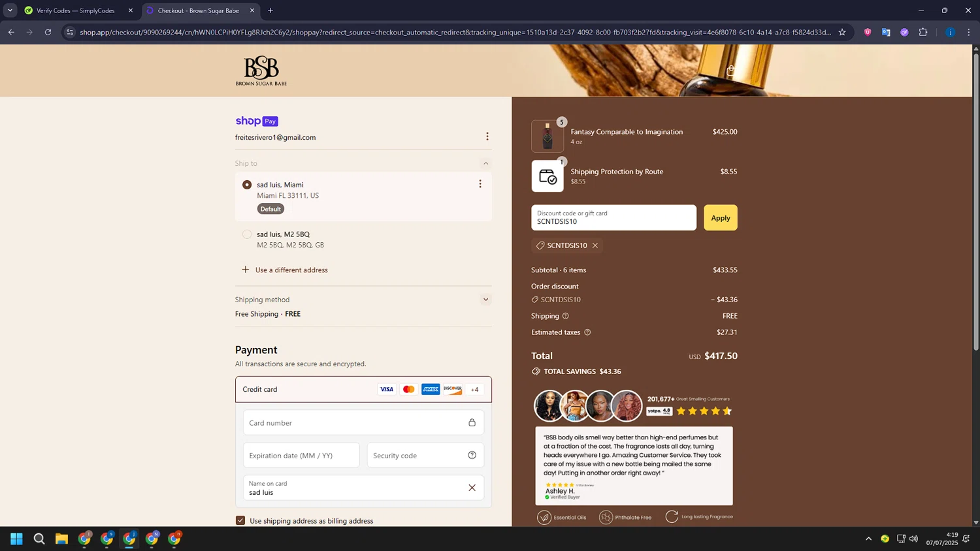Click the shopping bag icon in the banner
Image resolution: width=980 pixels, height=551 pixels.
click(731, 69)
